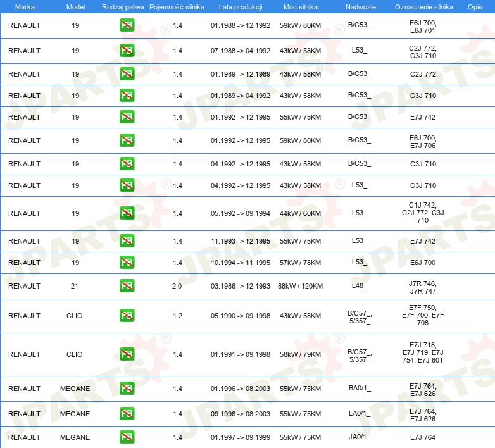Click the Lata produkcji column header

[x=241, y=7]
